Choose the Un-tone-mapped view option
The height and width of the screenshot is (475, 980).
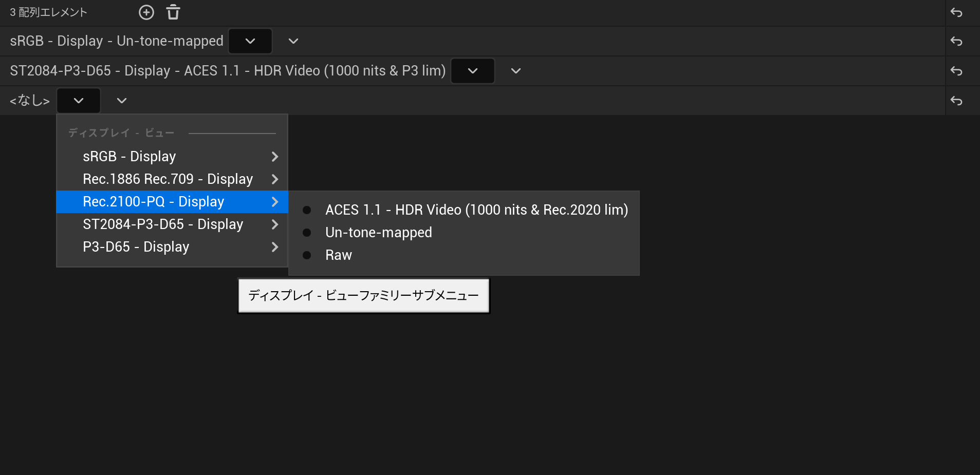tap(378, 233)
